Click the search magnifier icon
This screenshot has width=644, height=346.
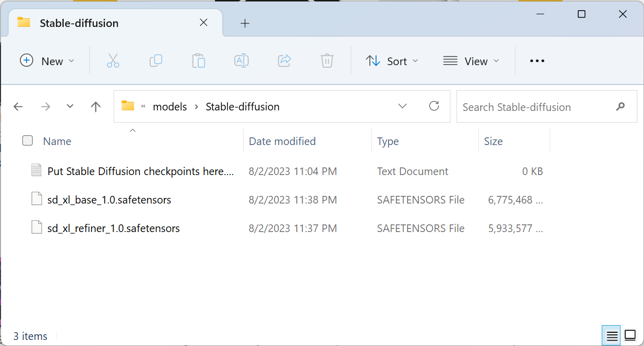(x=620, y=107)
